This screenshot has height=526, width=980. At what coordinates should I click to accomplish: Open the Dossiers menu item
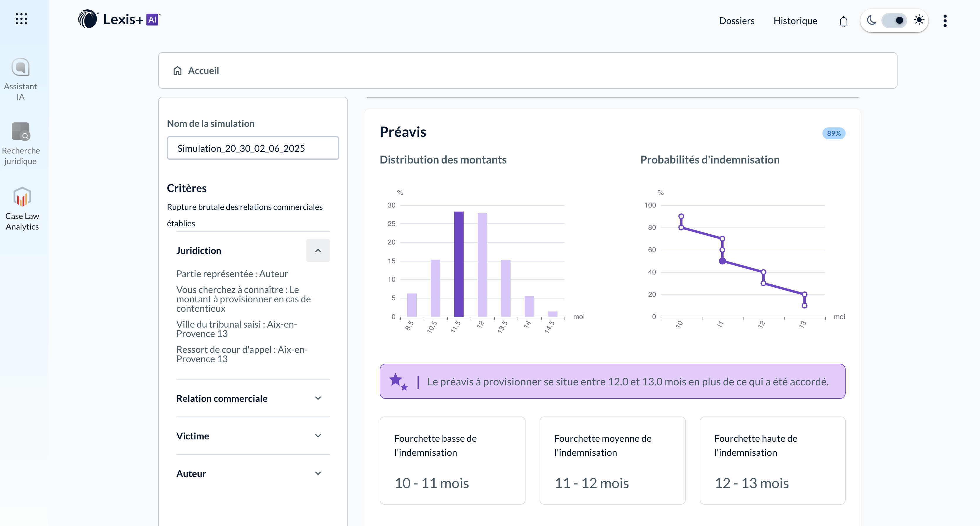(736, 21)
